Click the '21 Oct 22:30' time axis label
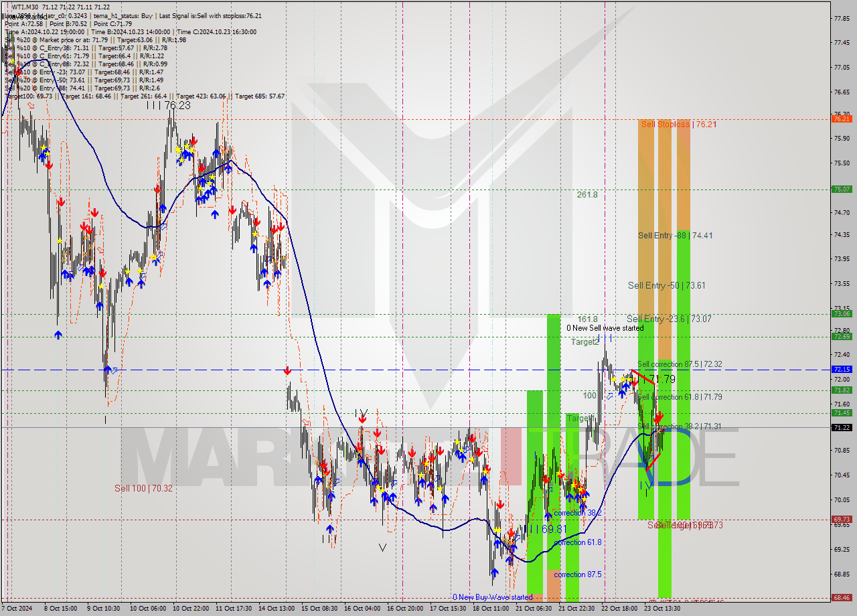Screen dimensions: 857x616 [576, 608]
